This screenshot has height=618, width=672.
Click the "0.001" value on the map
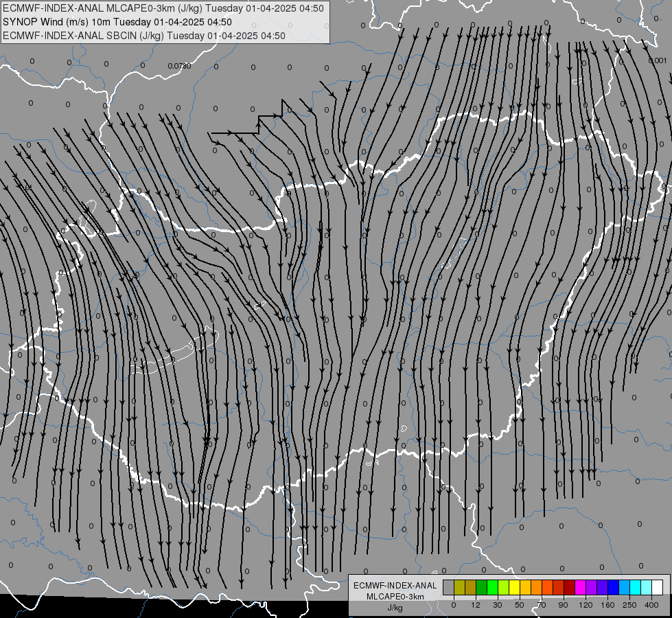(658, 60)
